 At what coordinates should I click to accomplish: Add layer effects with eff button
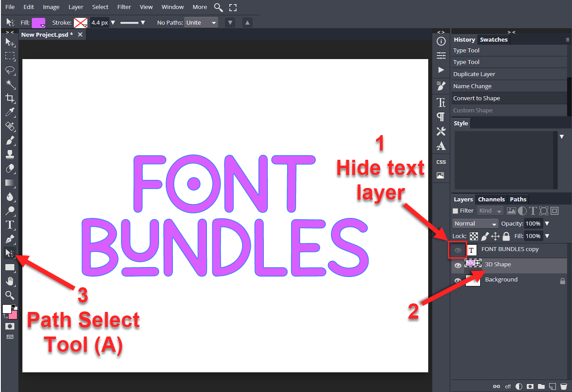[508, 386]
